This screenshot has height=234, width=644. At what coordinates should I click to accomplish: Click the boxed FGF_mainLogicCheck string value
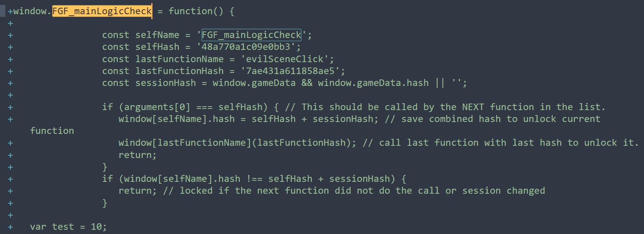pos(252,35)
